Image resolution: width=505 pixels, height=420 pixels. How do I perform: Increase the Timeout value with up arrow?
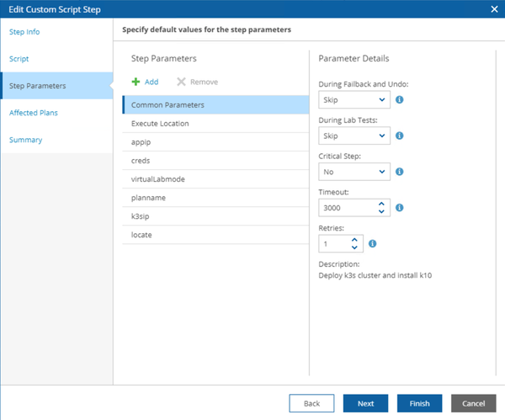click(382, 203)
